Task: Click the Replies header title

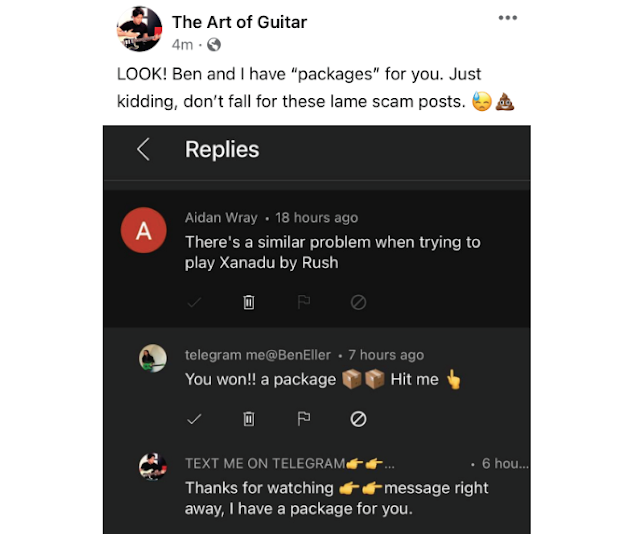Action: point(222,150)
